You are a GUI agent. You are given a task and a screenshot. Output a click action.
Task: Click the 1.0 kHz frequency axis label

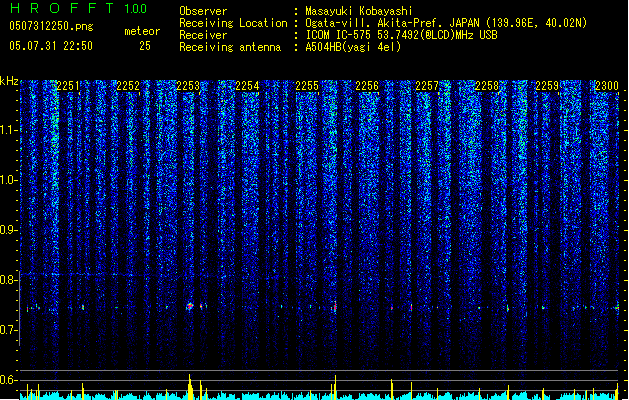click(8, 180)
